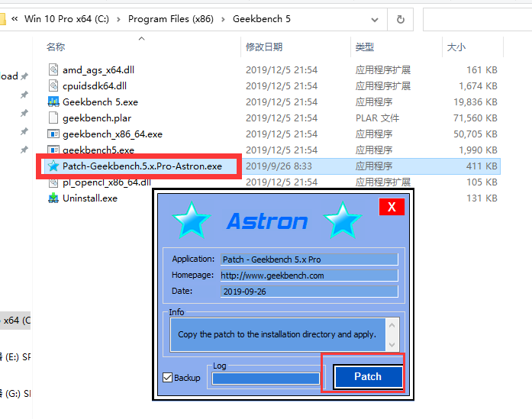
Task: Click the Application field showing Patch - Geekbench 5.x Pro
Action: (x=309, y=259)
